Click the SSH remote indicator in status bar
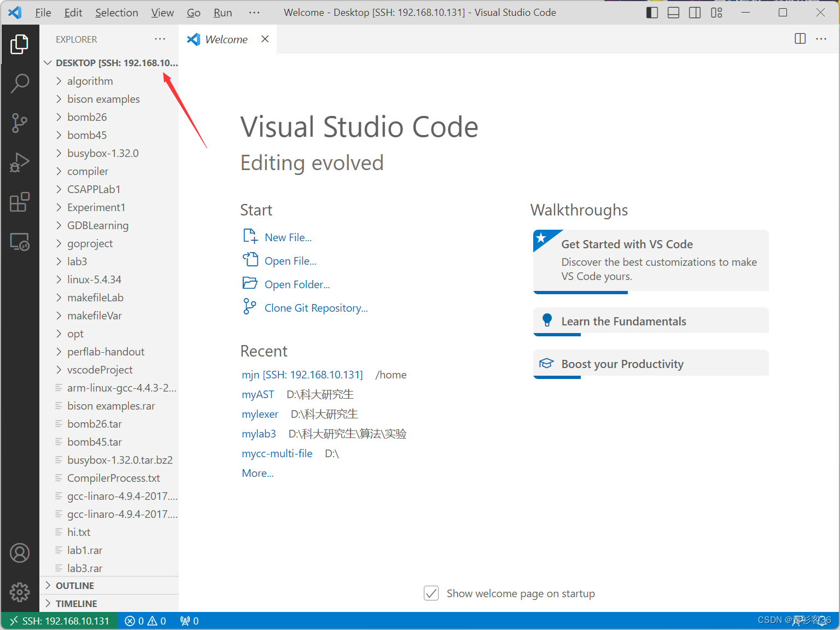The height and width of the screenshot is (630, 840). pos(60,621)
